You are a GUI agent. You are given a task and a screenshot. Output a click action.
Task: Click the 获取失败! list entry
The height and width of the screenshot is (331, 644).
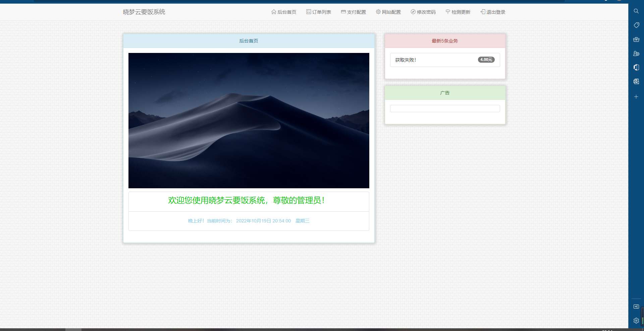coord(445,60)
